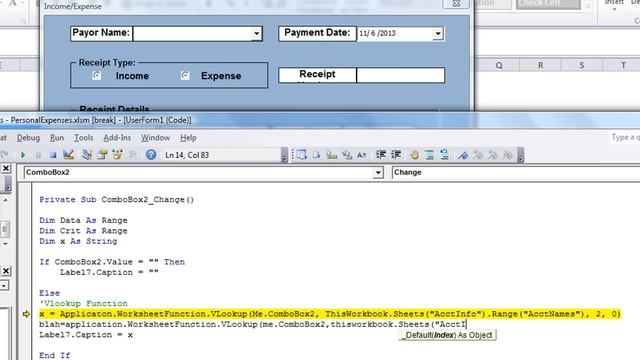
Task: Click the 'Vlookup Function' comment line
Action: click(x=83, y=303)
